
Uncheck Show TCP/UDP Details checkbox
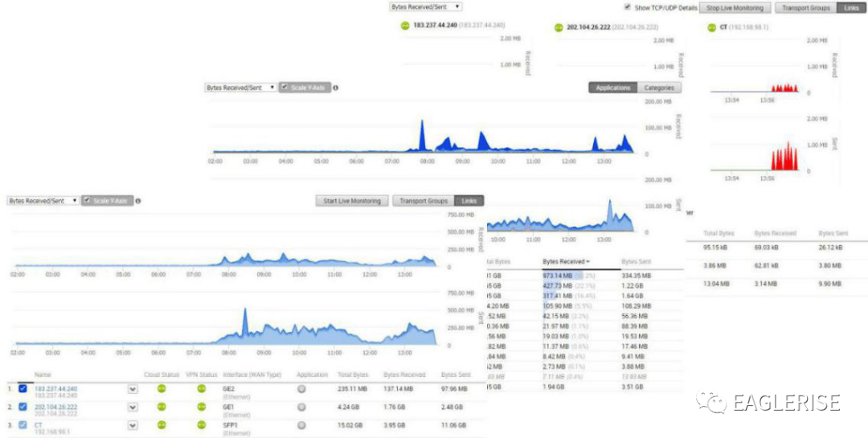pos(628,7)
